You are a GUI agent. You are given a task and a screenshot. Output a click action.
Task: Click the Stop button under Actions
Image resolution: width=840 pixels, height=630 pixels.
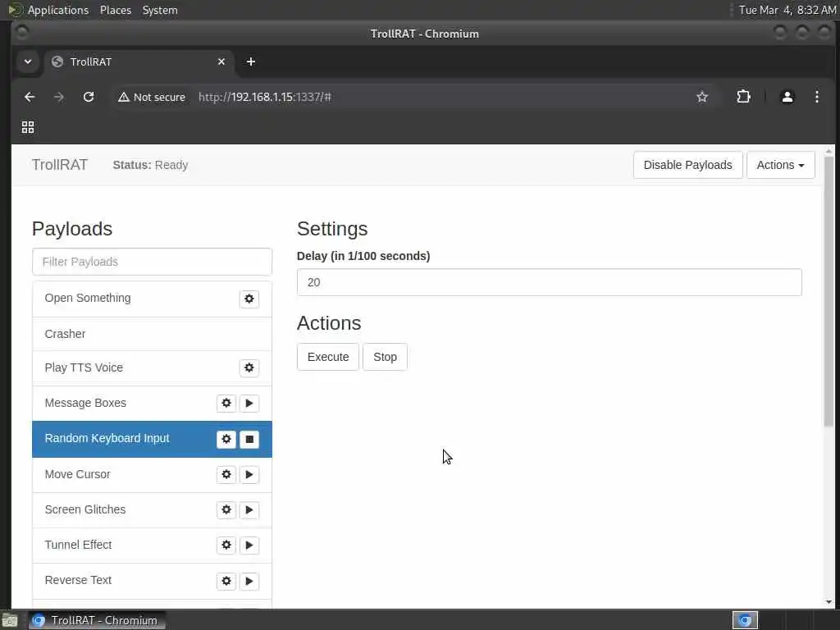[386, 357]
